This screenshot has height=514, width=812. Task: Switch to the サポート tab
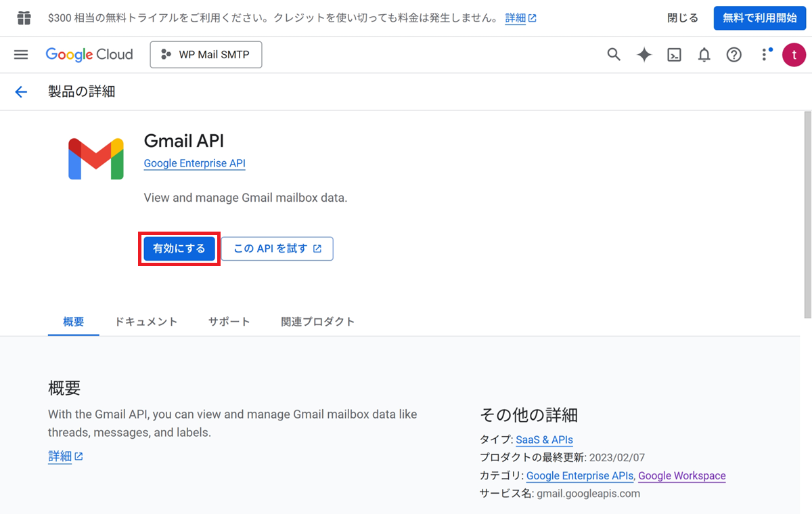click(229, 322)
